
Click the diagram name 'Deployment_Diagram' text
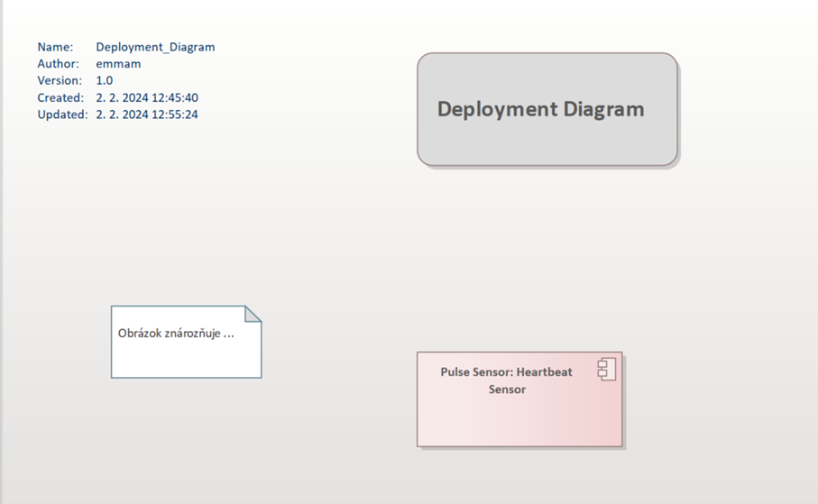coord(155,47)
